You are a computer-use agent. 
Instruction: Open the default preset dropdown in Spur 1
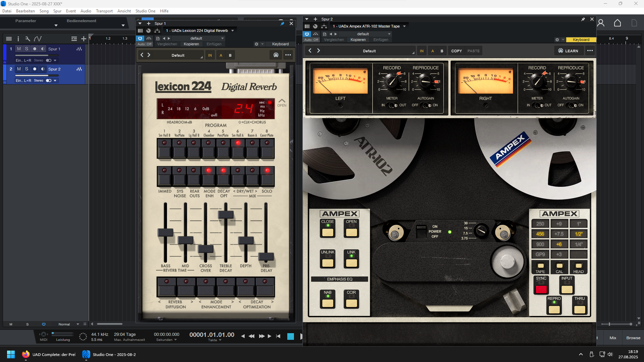199,38
